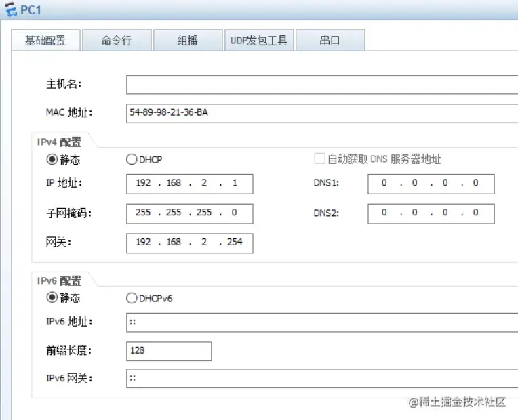The height and width of the screenshot is (420, 518).
Task: Select IPv6 静态 radio button
Action: (x=52, y=297)
